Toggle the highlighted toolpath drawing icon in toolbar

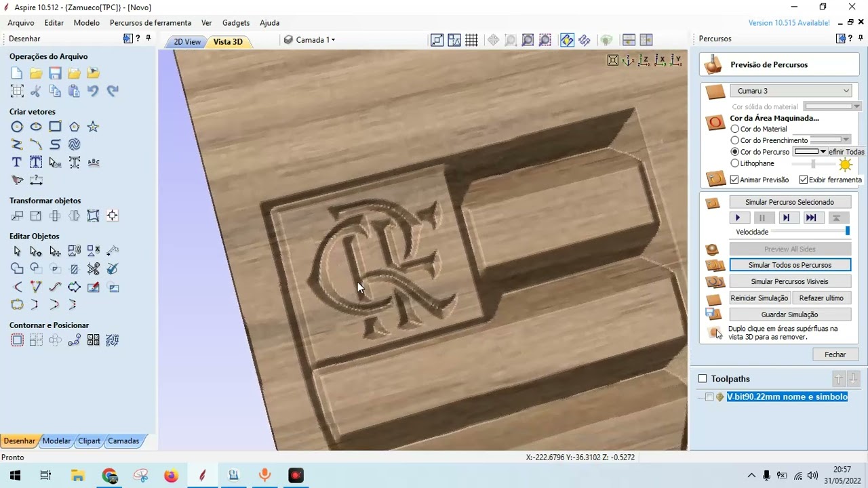tap(567, 40)
